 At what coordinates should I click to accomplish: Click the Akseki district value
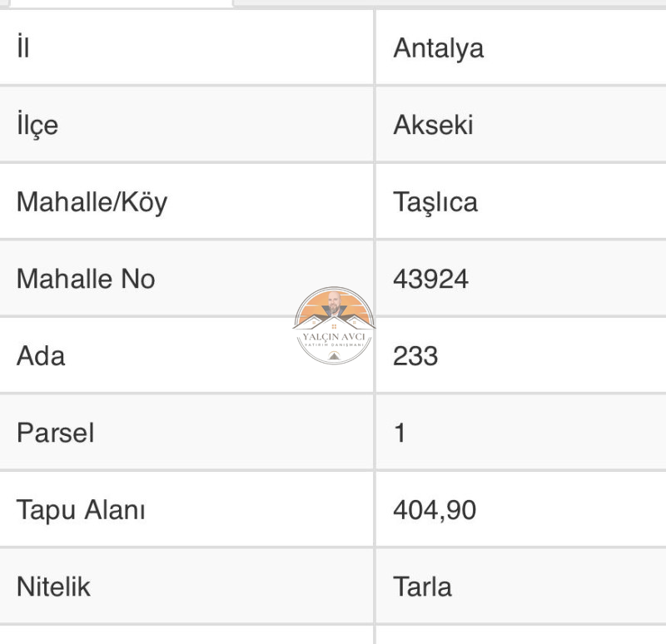pyautogui.click(x=433, y=126)
